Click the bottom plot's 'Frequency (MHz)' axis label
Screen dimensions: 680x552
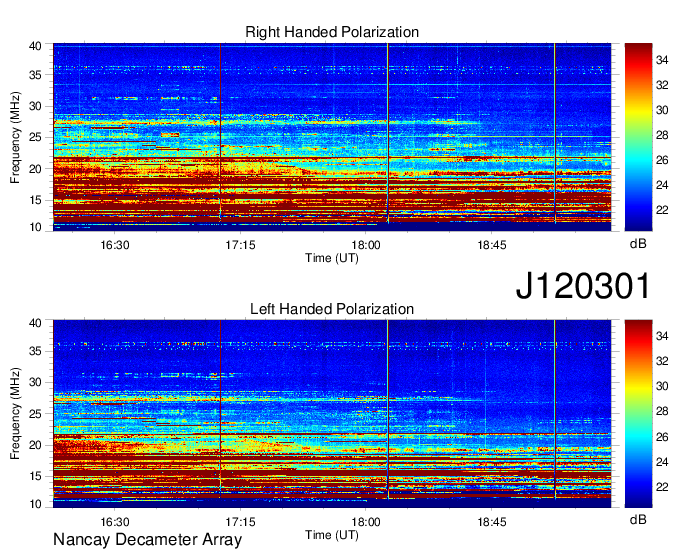(15, 414)
